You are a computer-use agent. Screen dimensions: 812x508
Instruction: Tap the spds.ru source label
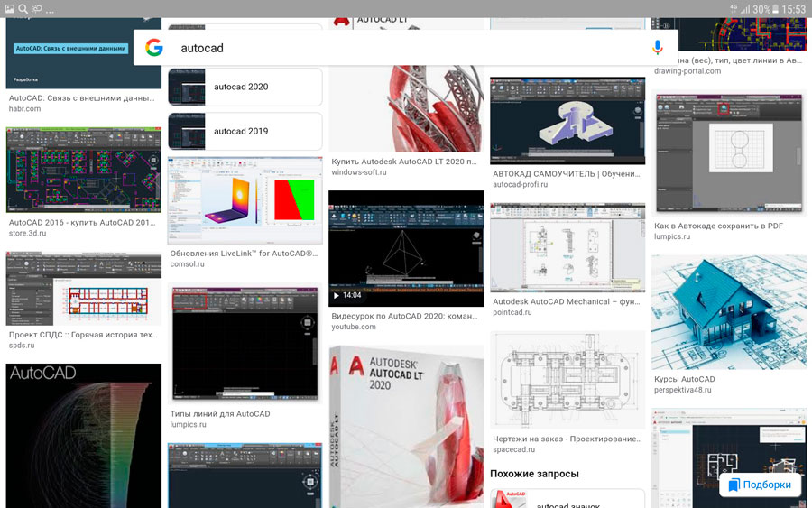(22, 346)
